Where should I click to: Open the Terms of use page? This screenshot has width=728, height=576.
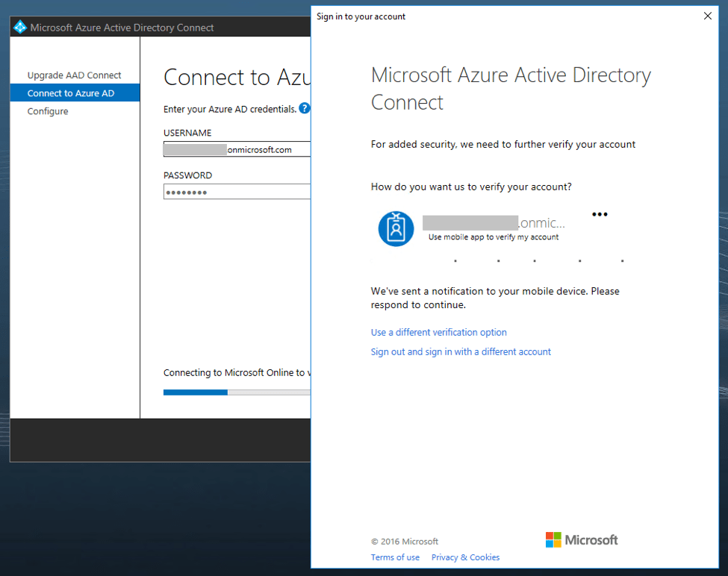395,557
